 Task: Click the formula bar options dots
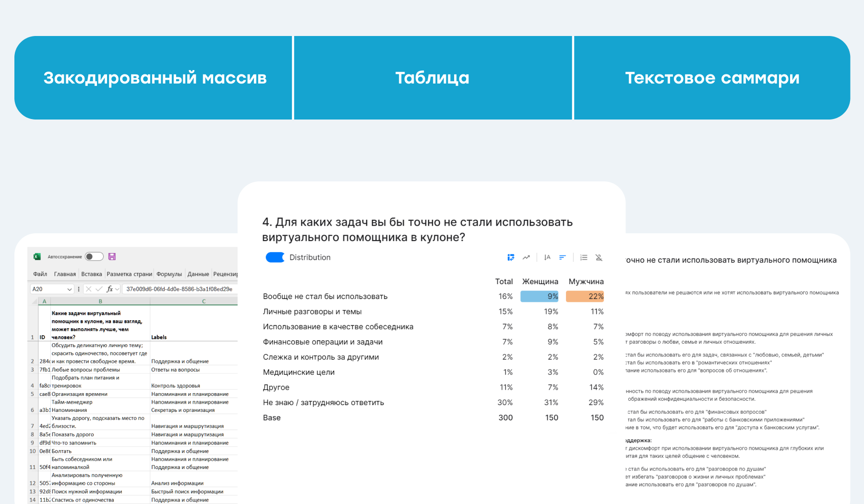coord(79,289)
